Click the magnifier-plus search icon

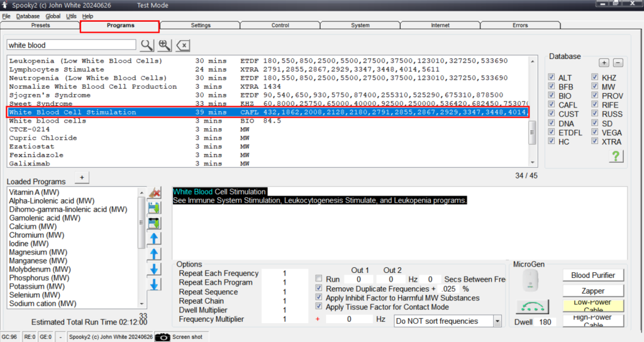coord(164,45)
